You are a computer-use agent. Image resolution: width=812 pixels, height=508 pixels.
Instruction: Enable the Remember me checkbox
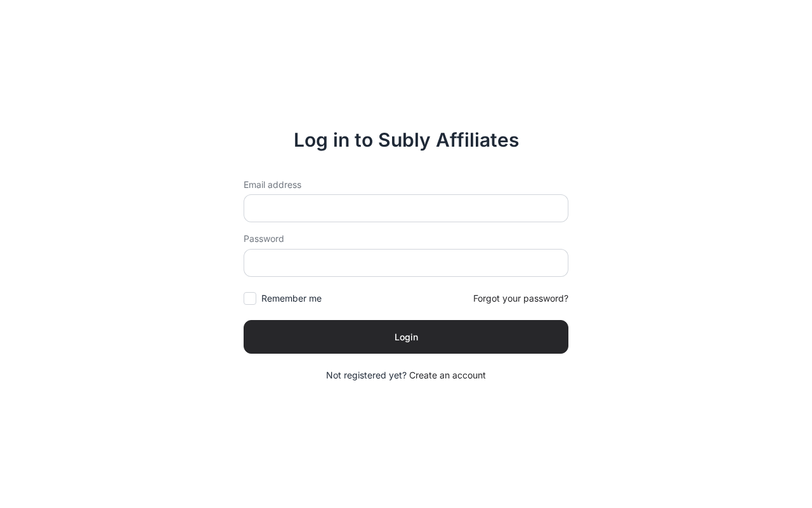click(x=250, y=298)
